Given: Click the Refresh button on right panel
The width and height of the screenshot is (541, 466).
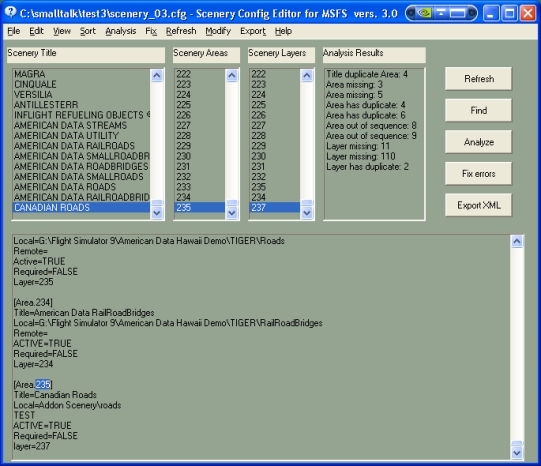Looking at the screenshot, I should coord(479,79).
